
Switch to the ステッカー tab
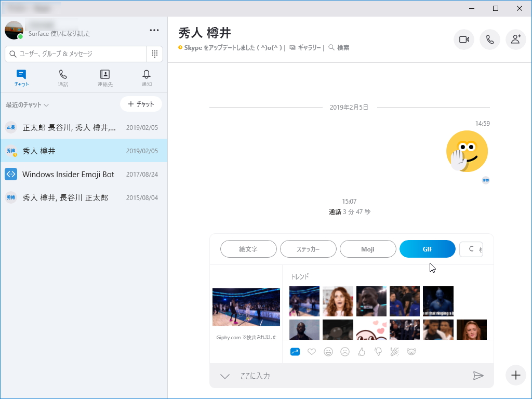coord(309,249)
